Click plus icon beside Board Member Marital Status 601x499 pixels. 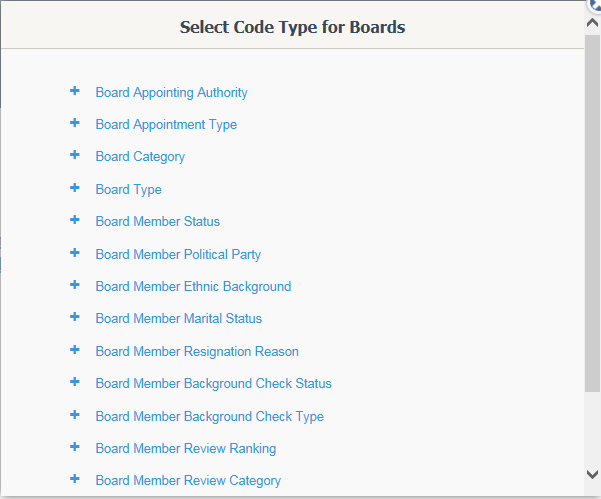[x=75, y=317]
